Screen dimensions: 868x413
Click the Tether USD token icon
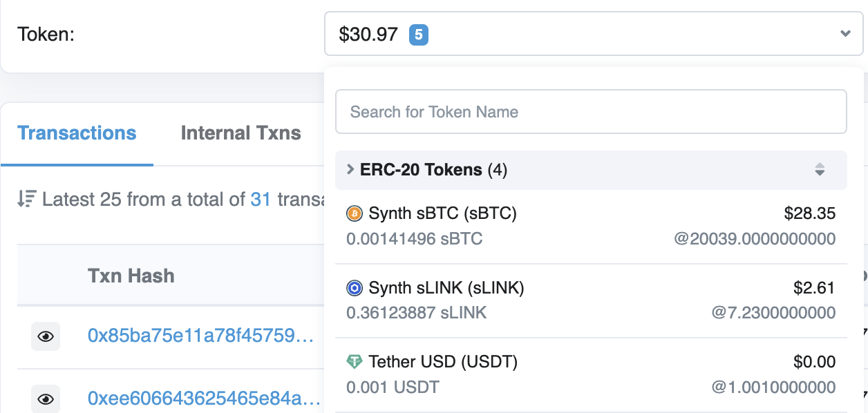click(354, 361)
